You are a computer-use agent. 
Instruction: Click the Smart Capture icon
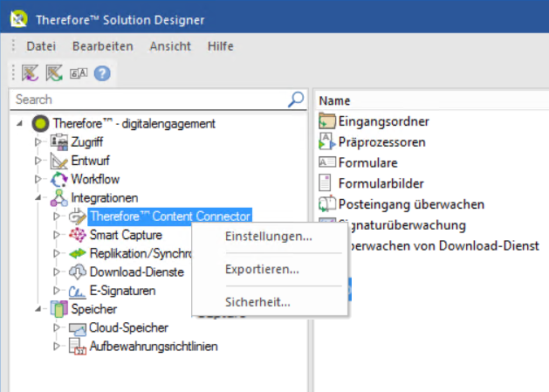click(78, 235)
